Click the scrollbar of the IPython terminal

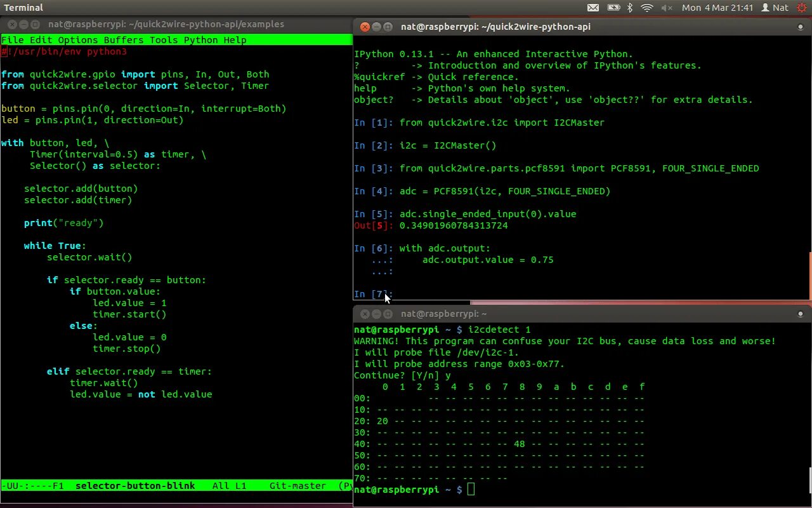809,275
